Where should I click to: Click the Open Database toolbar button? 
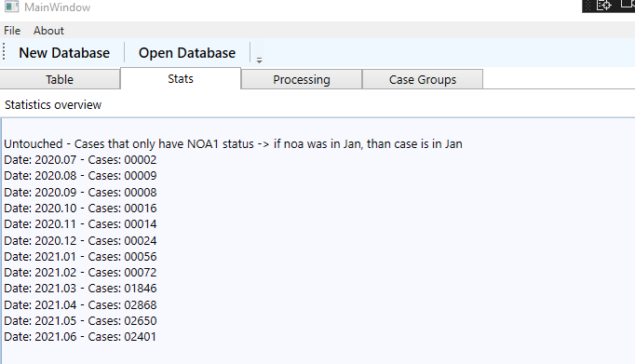[187, 53]
